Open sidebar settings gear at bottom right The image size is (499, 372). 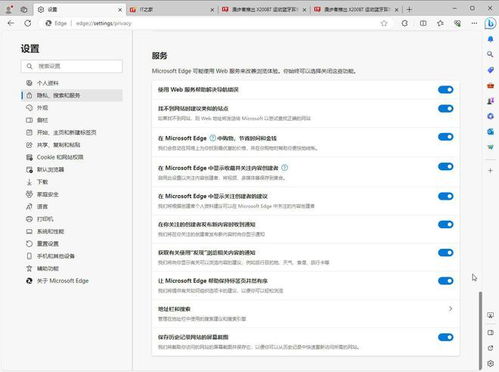(x=490, y=363)
